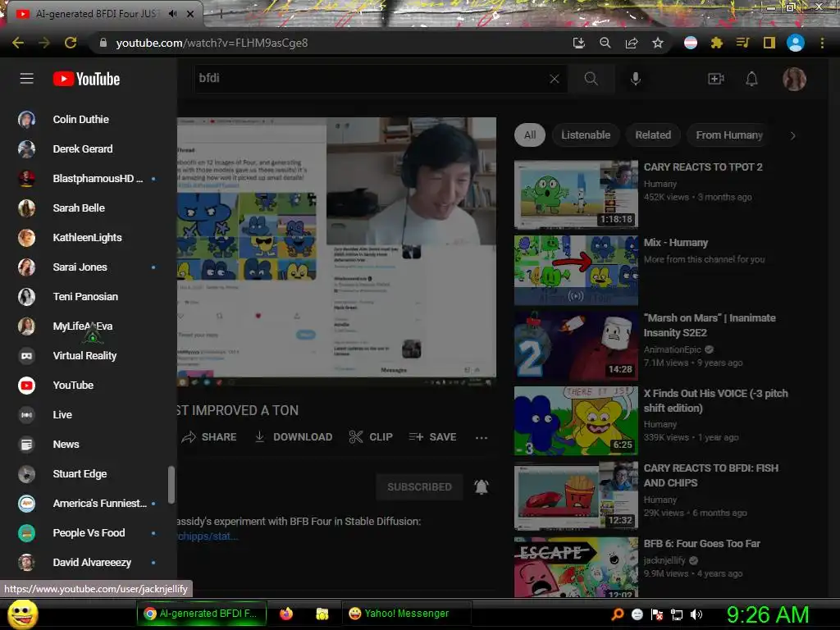Open the media control playlist icon

pyautogui.click(x=742, y=43)
